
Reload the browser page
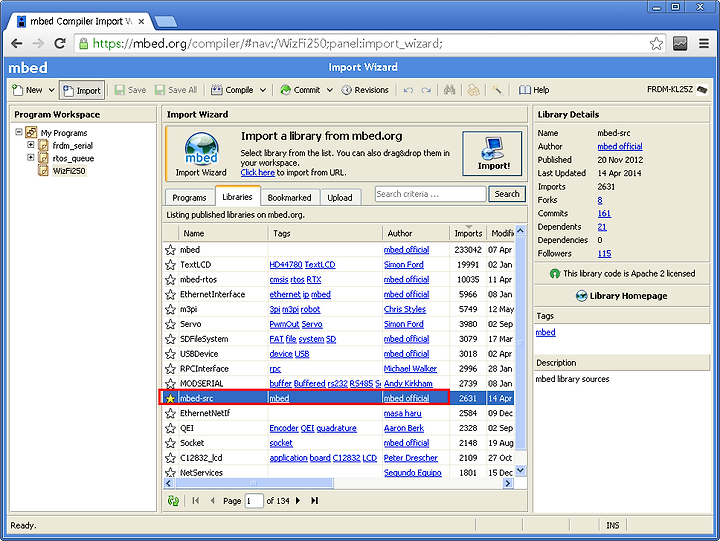pyautogui.click(x=60, y=44)
